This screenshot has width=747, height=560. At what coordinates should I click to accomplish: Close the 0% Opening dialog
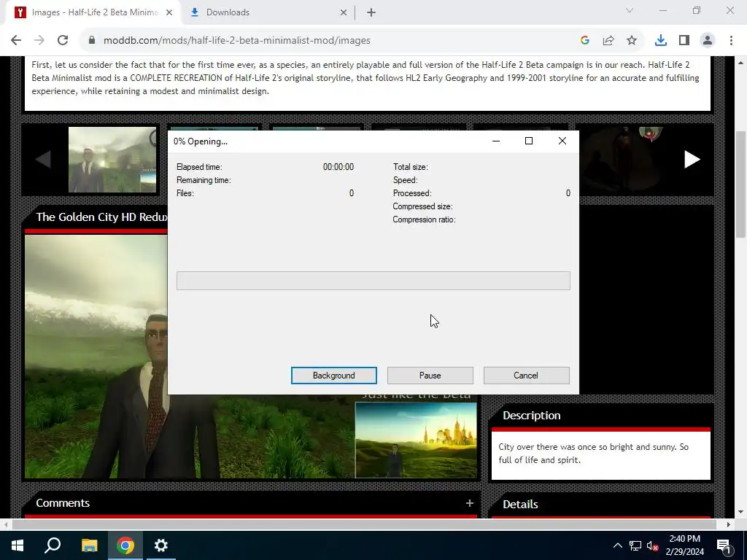[562, 141]
